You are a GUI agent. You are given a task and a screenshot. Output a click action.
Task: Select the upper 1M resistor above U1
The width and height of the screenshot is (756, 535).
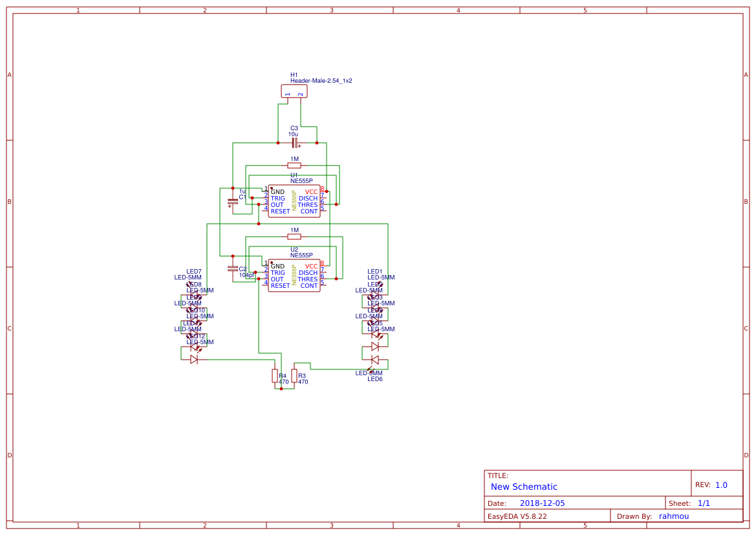tap(294, 166)
